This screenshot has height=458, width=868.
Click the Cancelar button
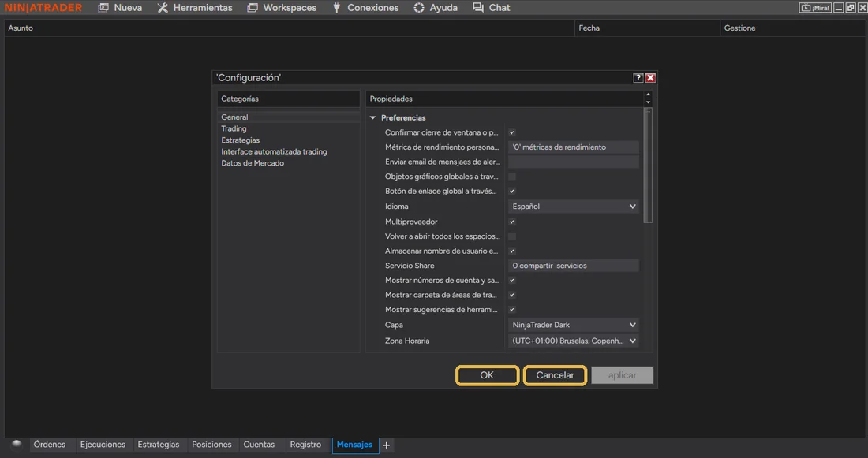[555, 375]
